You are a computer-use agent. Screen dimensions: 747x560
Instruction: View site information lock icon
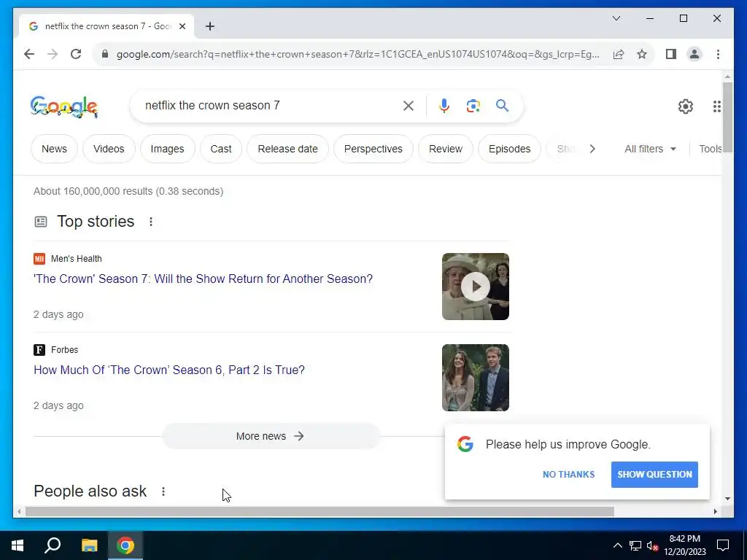tap(105, 54)
